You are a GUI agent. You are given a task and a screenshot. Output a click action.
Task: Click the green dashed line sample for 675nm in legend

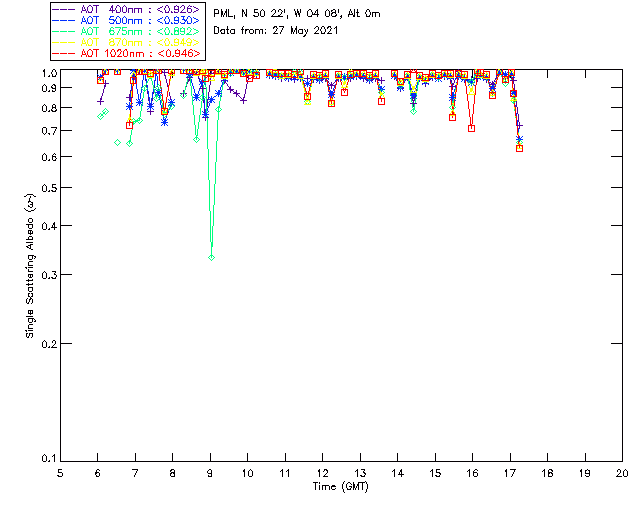coord(64,31)
